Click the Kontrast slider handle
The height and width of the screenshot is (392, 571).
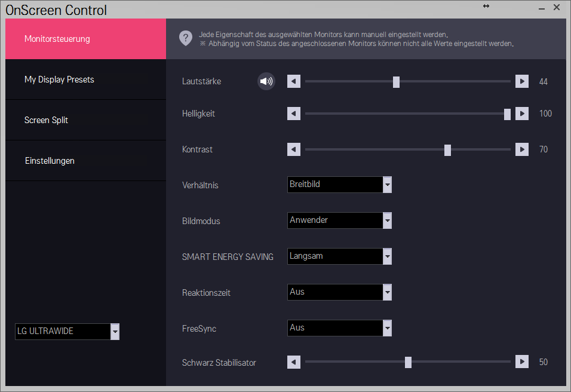(x=447, y=150)
